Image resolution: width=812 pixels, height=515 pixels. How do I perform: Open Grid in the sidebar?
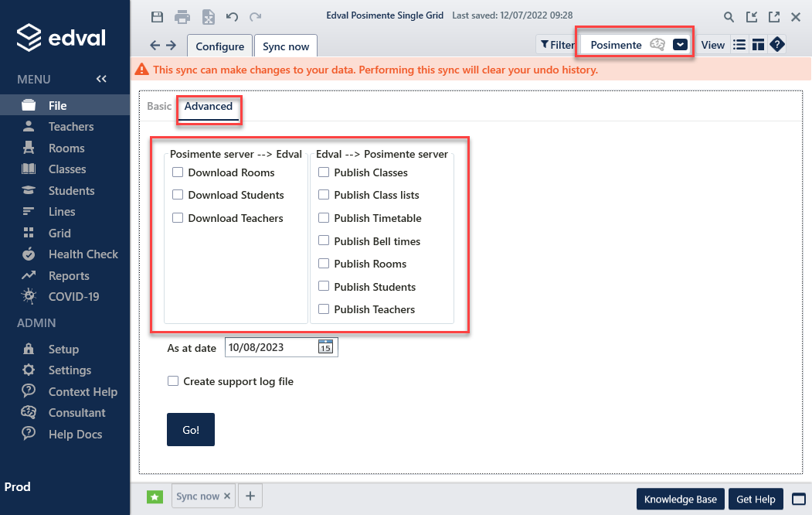[x=65, y=234]
